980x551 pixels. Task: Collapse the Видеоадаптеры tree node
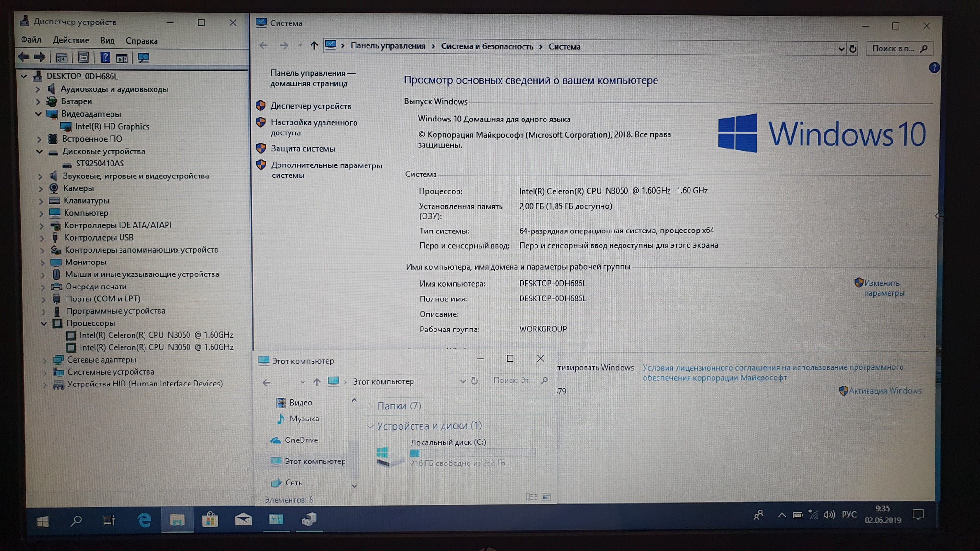click(38, 114)
